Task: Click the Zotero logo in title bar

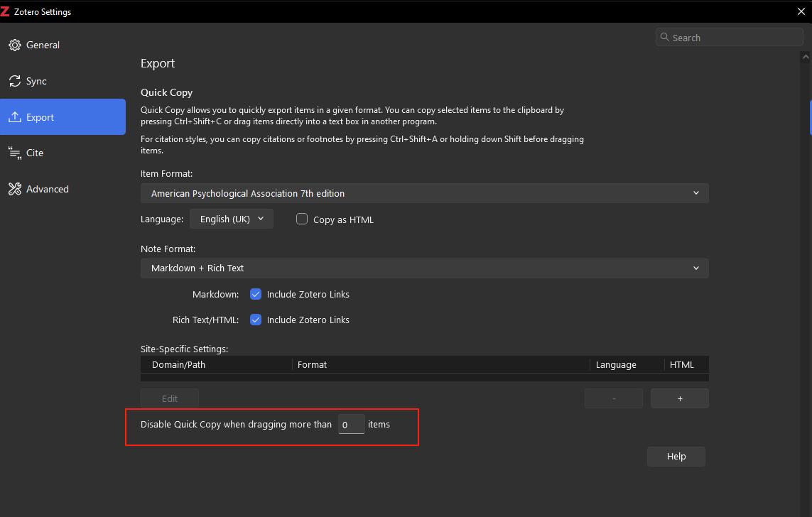Action: (x=5, y=11)
